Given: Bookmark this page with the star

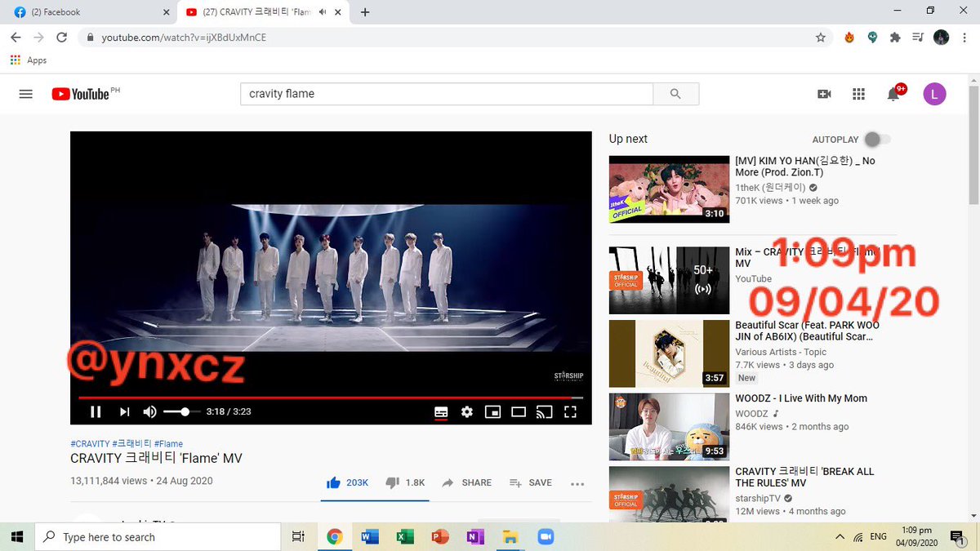Looking at the screenshot, I should (820, 38).
